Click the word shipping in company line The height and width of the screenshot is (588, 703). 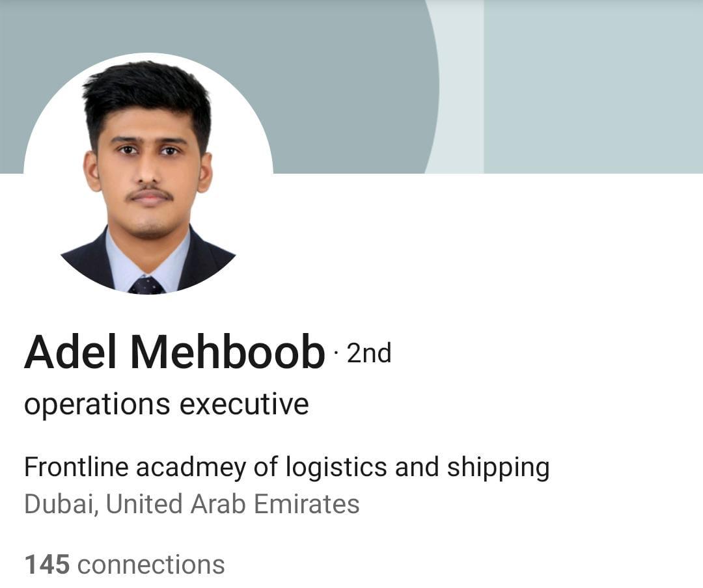click(x=498, y=468)
